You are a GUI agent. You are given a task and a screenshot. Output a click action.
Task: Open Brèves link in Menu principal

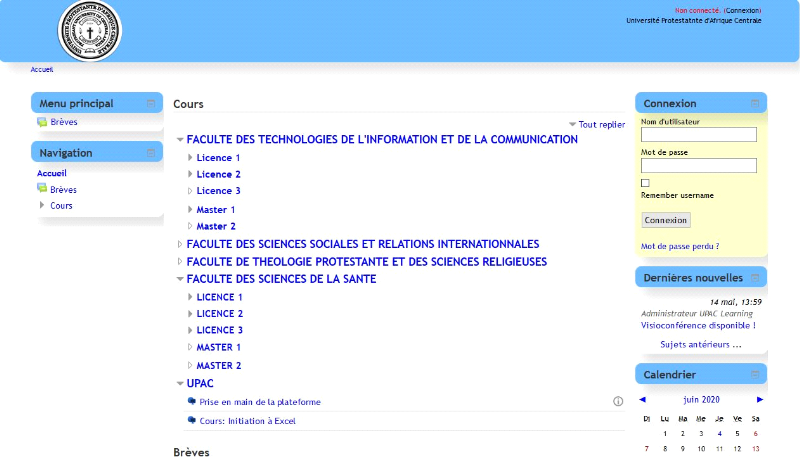point(64,122)
